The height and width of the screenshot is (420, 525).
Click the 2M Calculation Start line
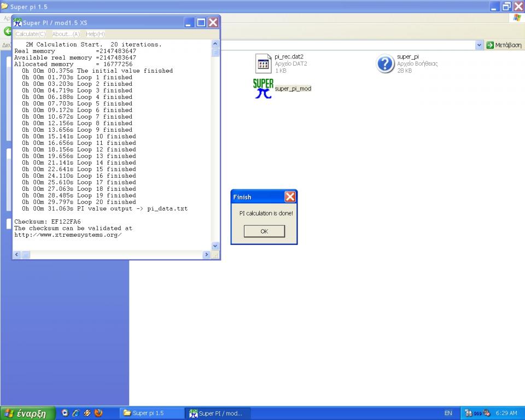[94, 44]
